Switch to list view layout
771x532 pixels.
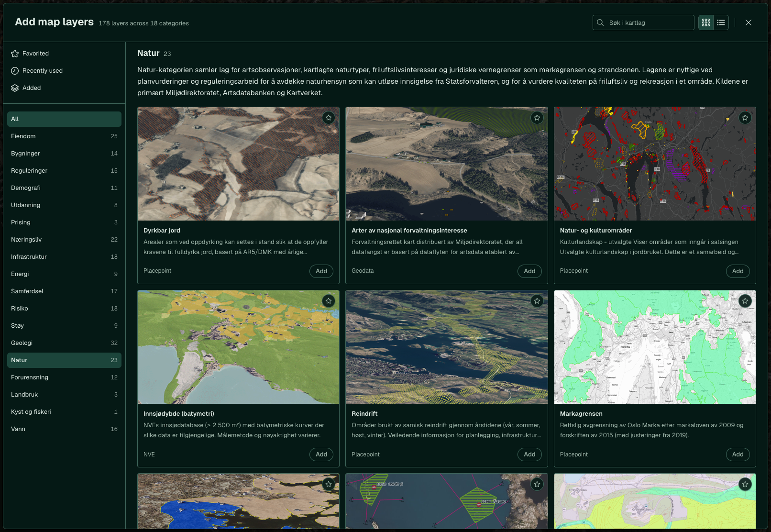(x=721, y=22)
